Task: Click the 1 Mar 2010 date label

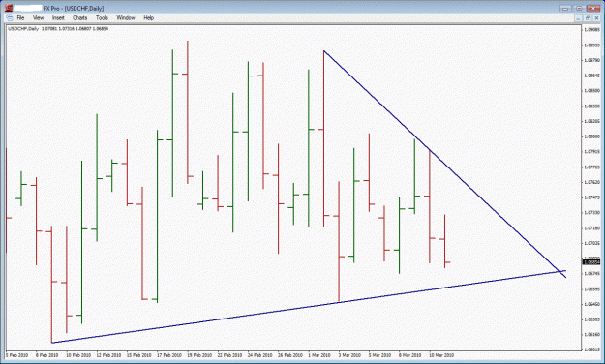Action: coord(319,355)
